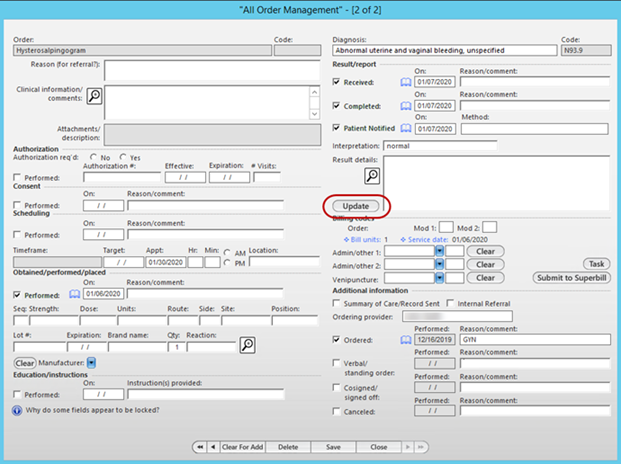This screenshot has height=464, width=621.
Task: Toggle the Canceled checkbox
Action: pos(337,411)
